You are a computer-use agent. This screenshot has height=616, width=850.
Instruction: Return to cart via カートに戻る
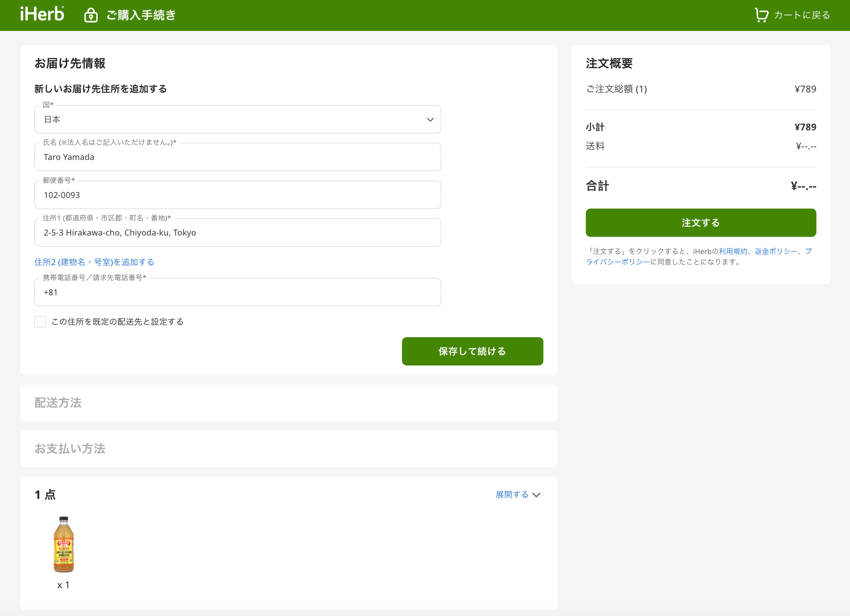[x=801, y=15]
